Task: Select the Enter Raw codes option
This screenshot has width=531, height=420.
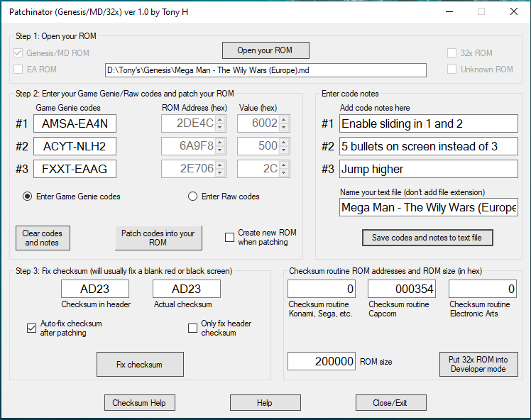Action: click(x=192, y=197)
